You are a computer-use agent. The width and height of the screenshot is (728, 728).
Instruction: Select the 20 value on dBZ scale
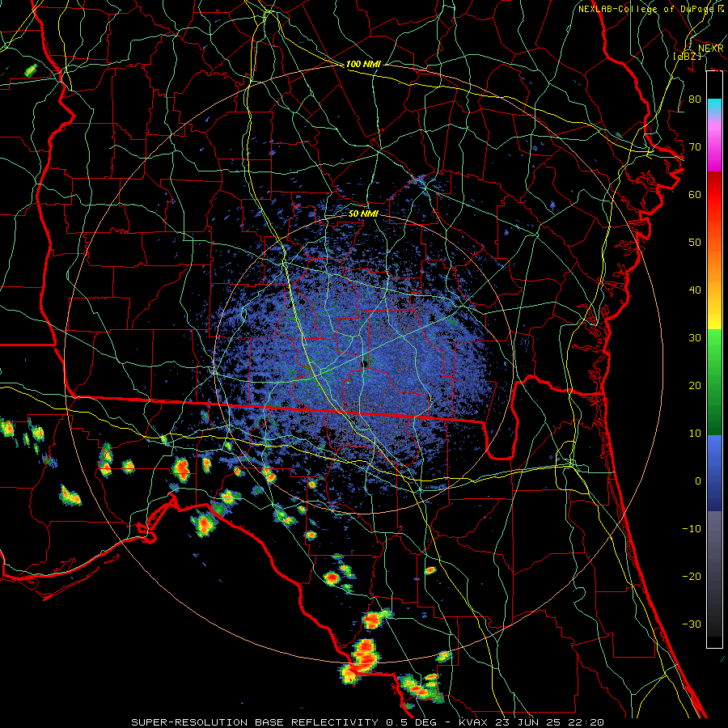pyautogui.click(x=695, y=385)
